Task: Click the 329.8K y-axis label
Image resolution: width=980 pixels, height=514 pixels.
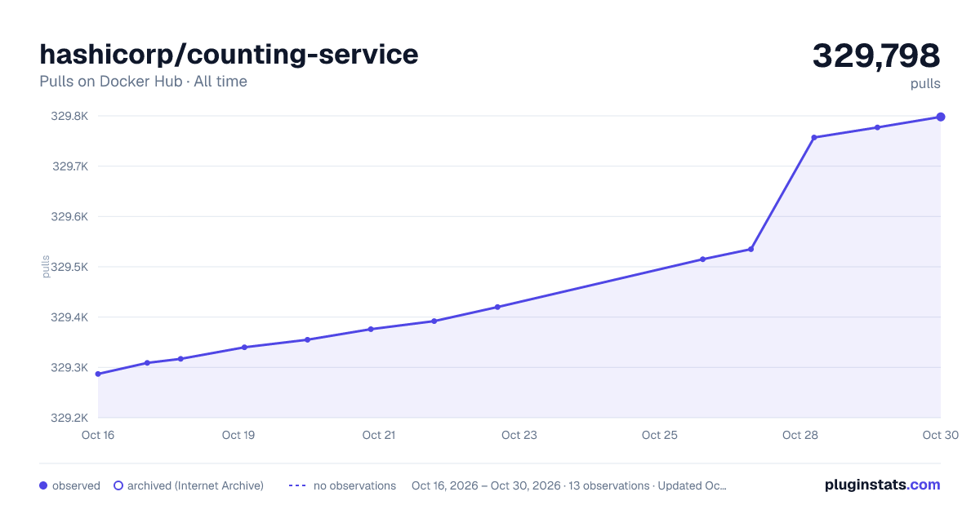Action: point(69,116)
